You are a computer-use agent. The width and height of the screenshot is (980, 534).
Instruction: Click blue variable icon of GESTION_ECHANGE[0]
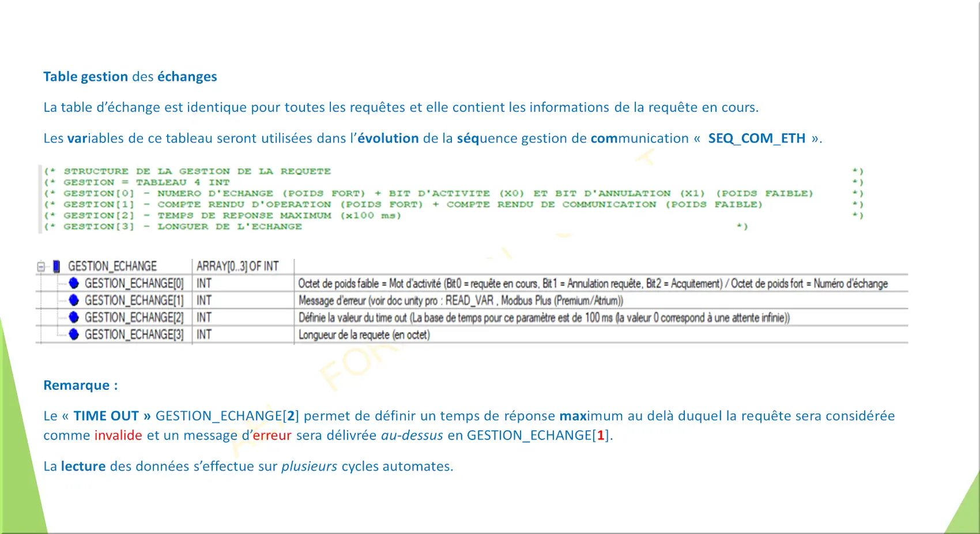click(74, 283)
